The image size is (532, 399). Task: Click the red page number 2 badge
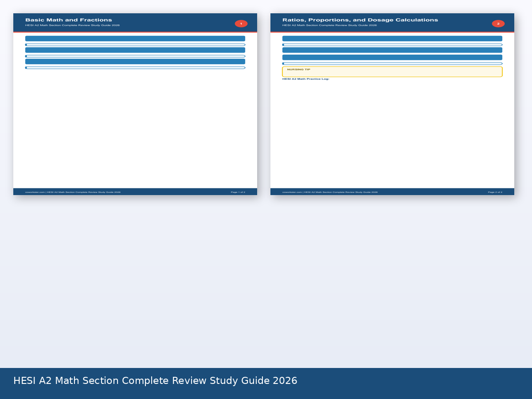click(x=498, y=23)
